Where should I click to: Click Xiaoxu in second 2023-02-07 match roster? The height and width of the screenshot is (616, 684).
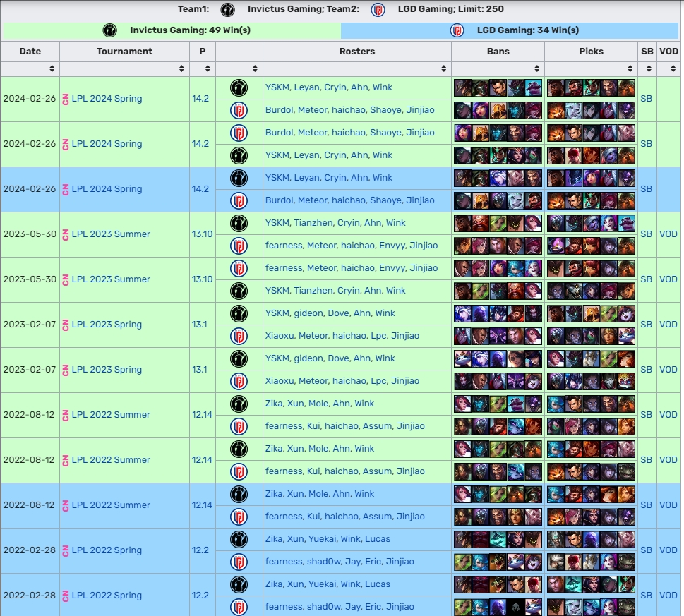click(x=280, y=381)
